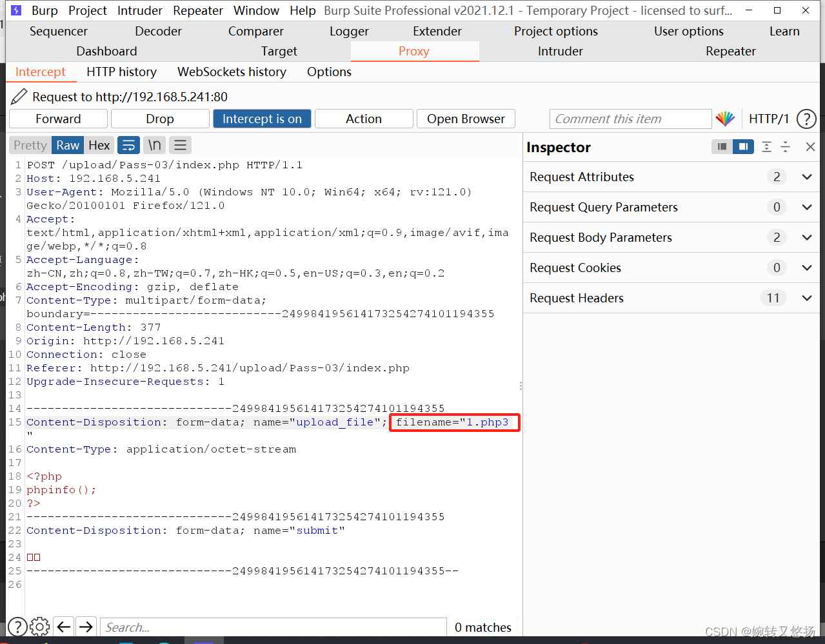The height and width of the screenshot is (644, 825).
Task: Switch to Comparer tab
Action: click(x=256, y=31)
